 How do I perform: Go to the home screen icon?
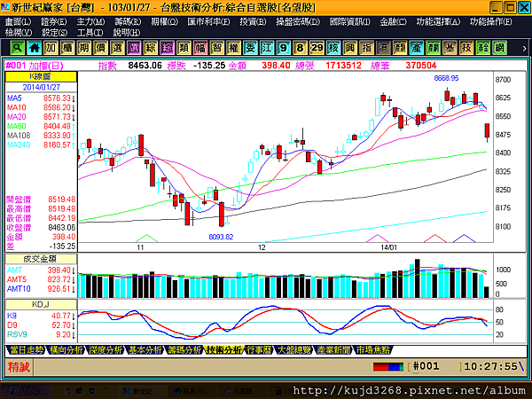click(x=34, y=48)
